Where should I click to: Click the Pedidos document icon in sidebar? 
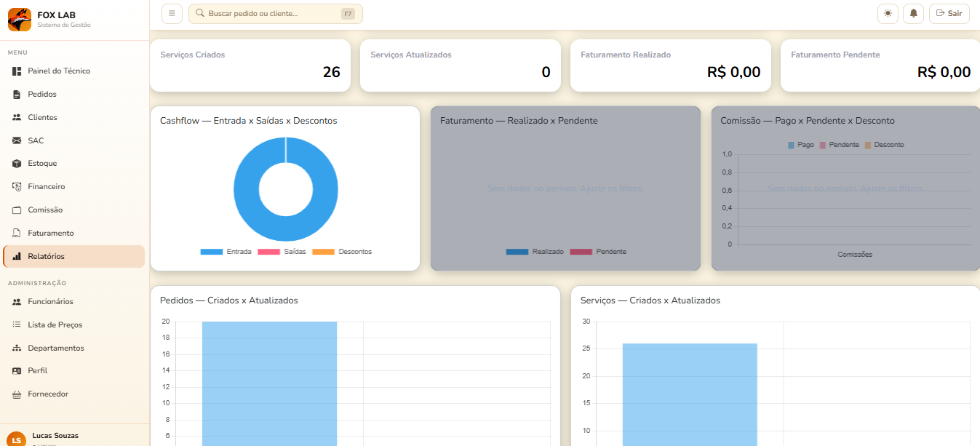(17, 95)
